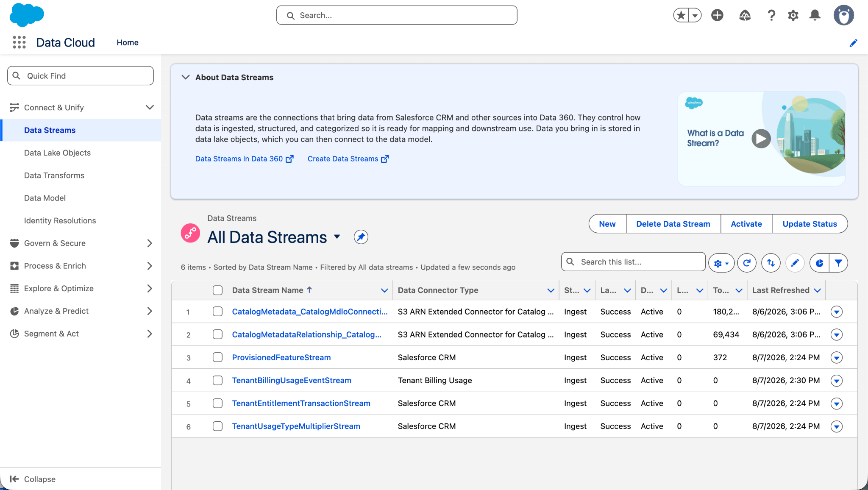The image size is (868, 490).
Task: Click the inline edit pencil icon
Action: click(795, 263)
